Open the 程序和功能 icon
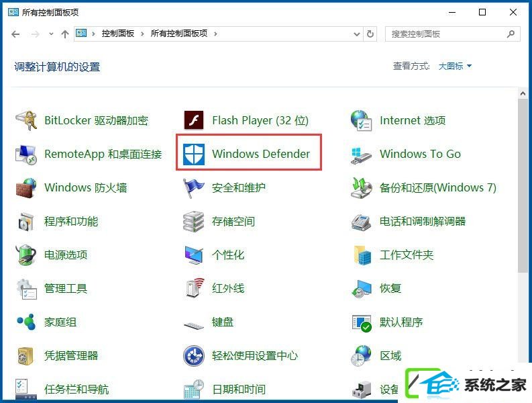Image resolution: width=532 pixels, height=403 pixels. point(26,221)
